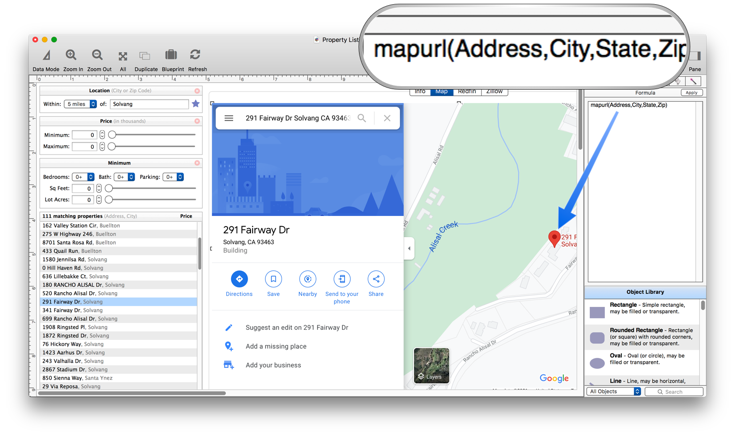
Task: Click the Object Library search field
Action: 674,392
